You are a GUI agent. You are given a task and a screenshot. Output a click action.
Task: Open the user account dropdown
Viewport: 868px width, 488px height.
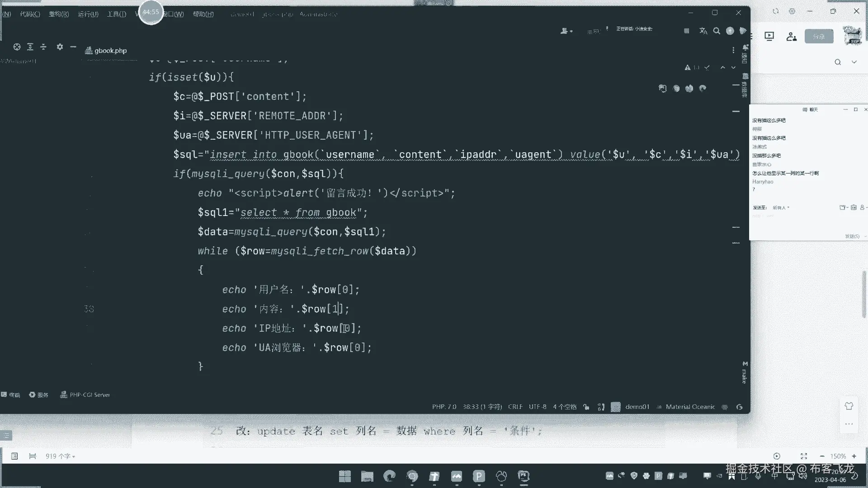pos(566,31)
